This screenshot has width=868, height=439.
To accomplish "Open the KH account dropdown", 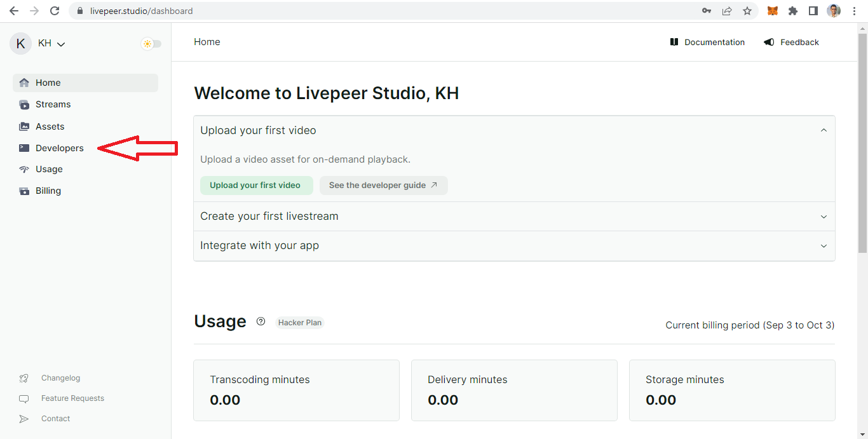I will pos(51,44).
